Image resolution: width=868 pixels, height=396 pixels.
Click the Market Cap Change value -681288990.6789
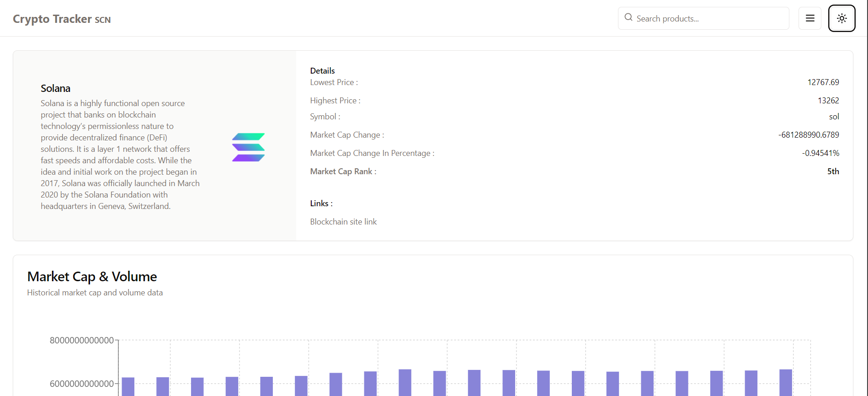809,135
